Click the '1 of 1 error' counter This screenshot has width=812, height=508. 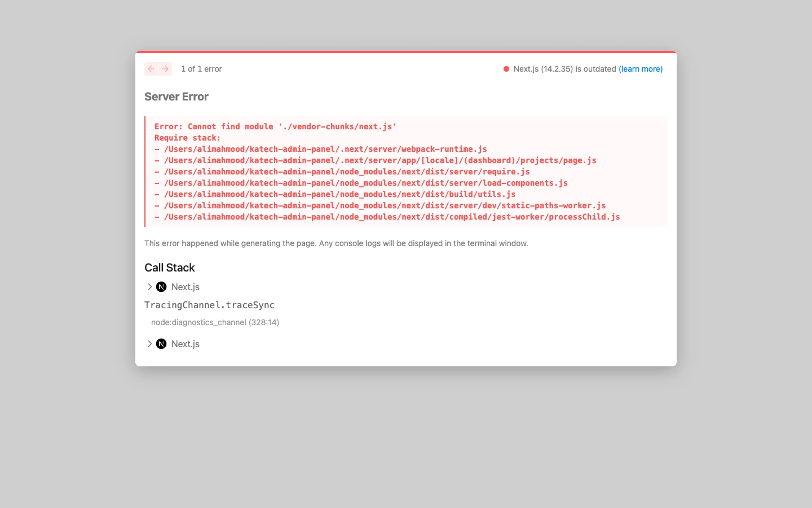tap(201, 69)
